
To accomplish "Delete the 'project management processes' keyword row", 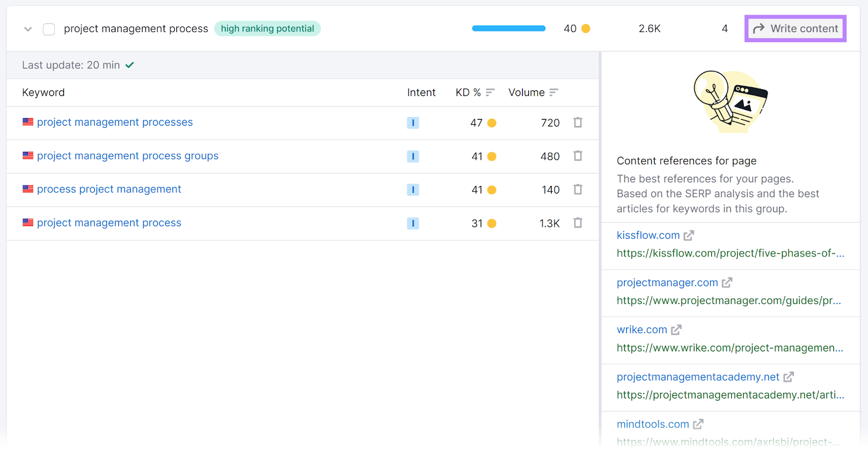I will coord(578,123).
